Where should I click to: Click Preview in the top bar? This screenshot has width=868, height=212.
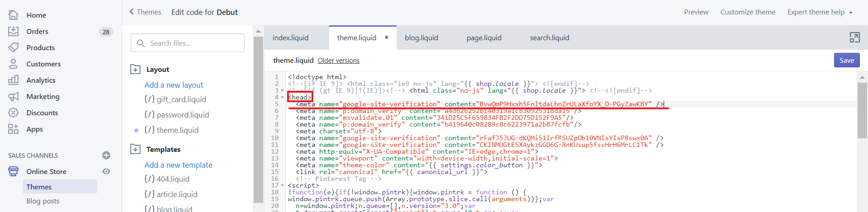tap(696, 12)
